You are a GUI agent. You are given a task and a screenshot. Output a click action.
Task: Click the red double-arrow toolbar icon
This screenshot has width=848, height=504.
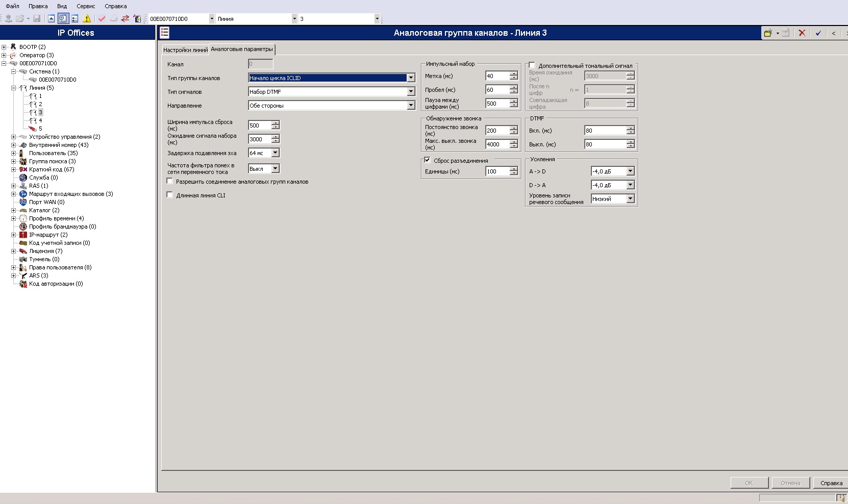pyautogui.click(x=125, y=19)
